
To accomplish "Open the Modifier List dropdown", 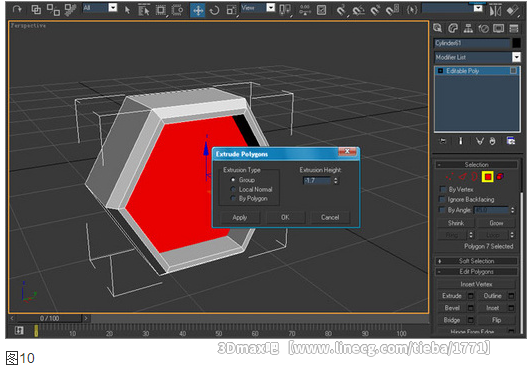I will 516,57.
